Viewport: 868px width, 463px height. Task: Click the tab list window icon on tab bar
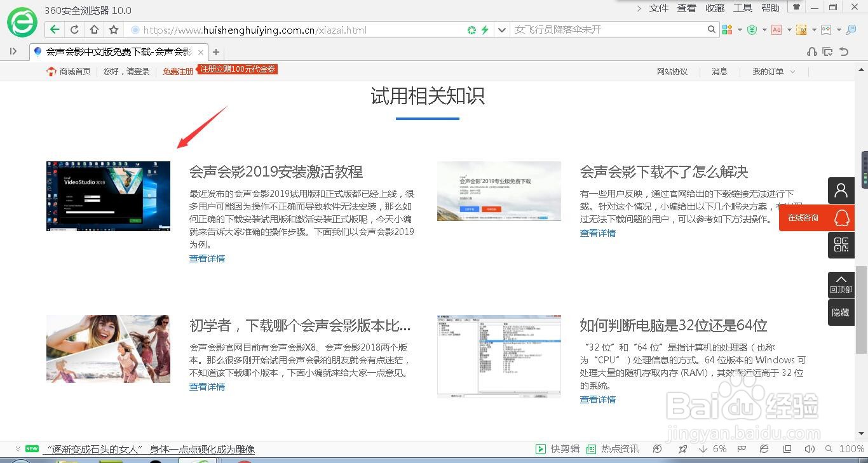coord(827,52)
